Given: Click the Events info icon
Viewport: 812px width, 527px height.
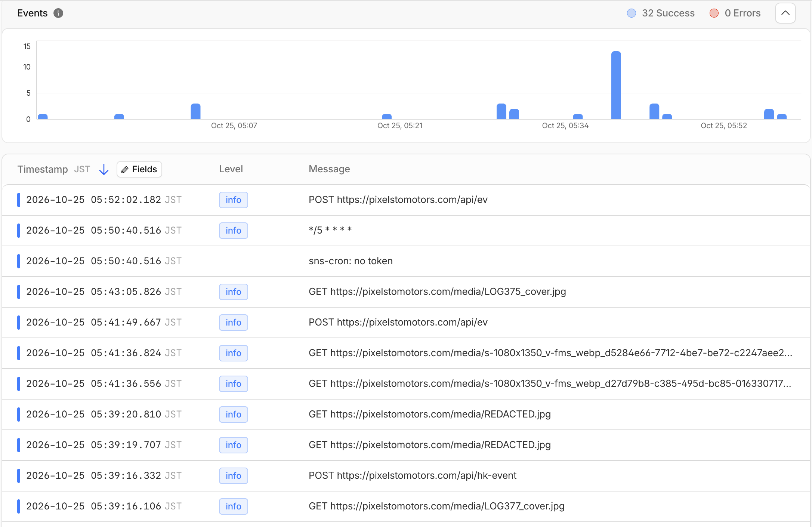Looking at the screenshot, I should coord(58,13).
